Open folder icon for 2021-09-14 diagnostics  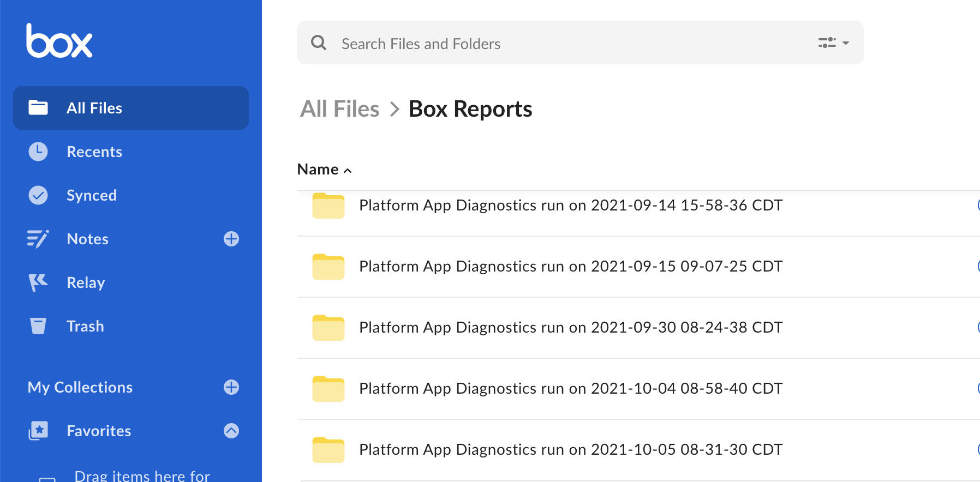click(x=328, y=206)
